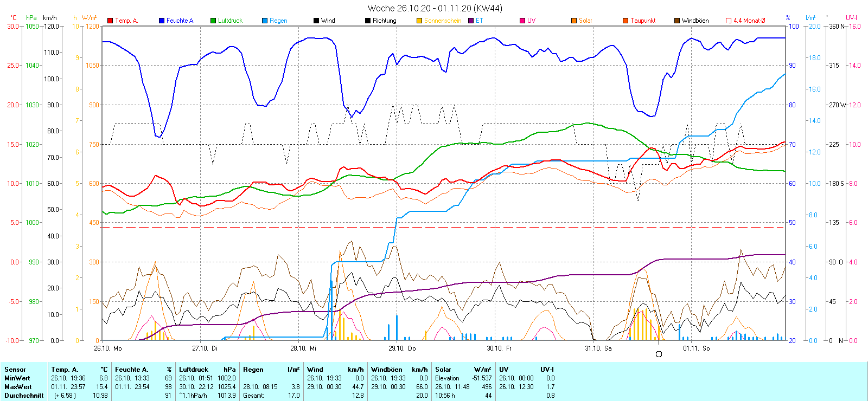Click the green hPa axis unit label

(31, 18)
